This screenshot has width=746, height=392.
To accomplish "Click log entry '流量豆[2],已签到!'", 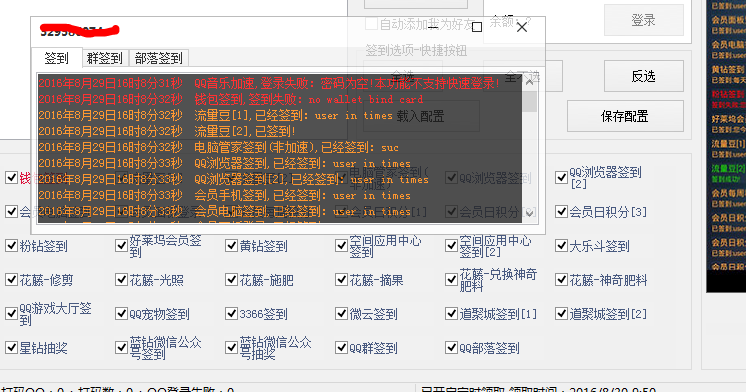I will (167, 131).
